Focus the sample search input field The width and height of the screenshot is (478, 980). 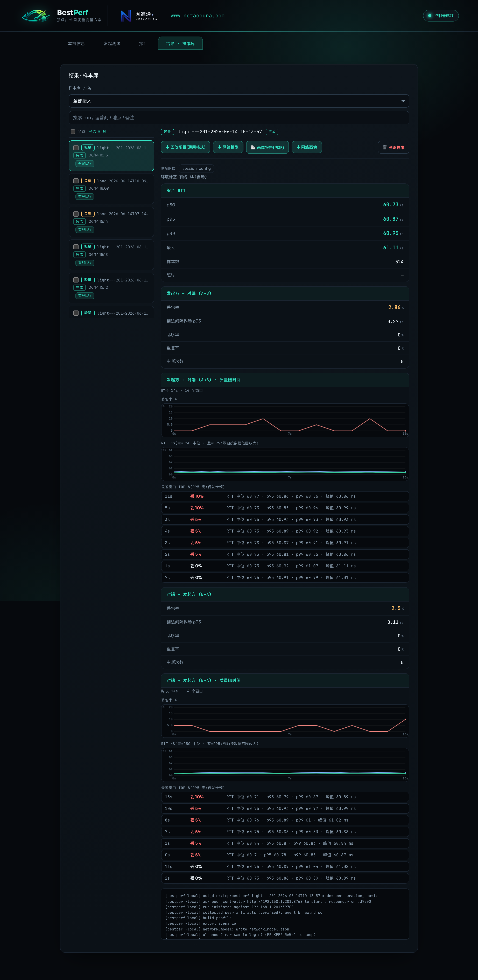(x=239, y=118)
